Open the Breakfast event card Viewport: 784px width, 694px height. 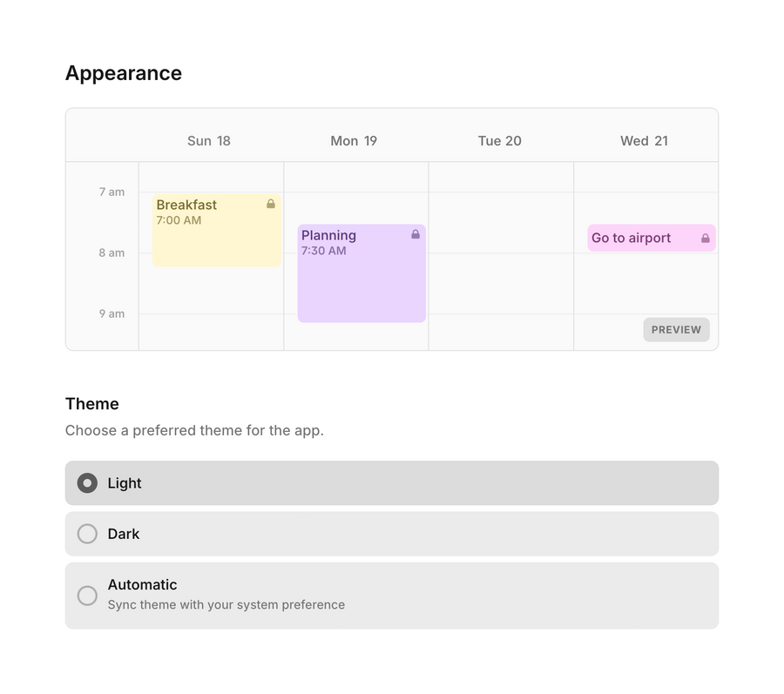point(209,226)
